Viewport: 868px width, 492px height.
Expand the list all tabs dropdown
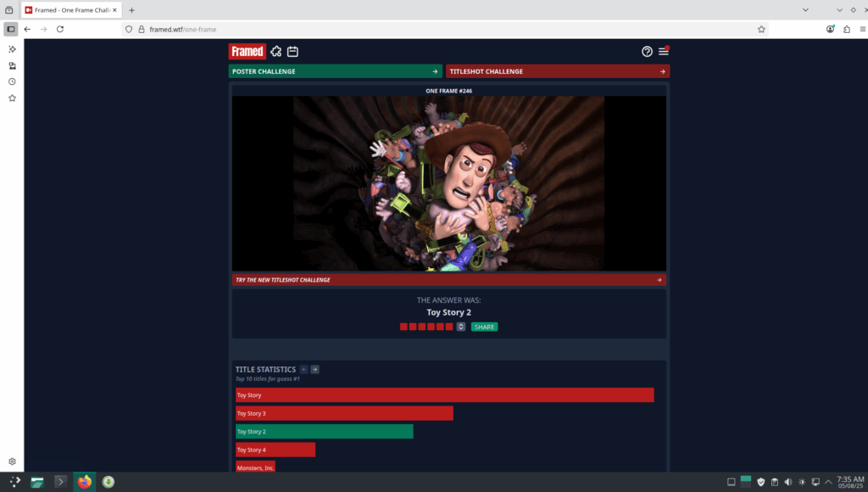point(839,10)
